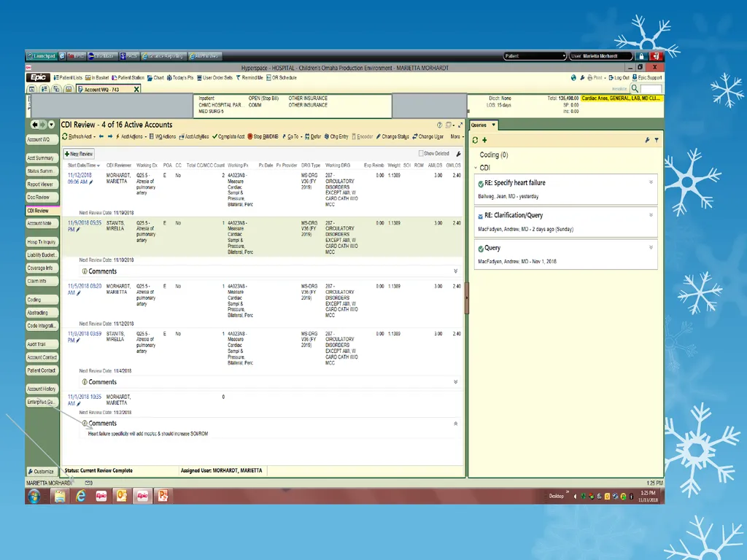This screenshot has width=747, height=560.
Task: Switch to the Coding activity tab
Action: [42, 300]
